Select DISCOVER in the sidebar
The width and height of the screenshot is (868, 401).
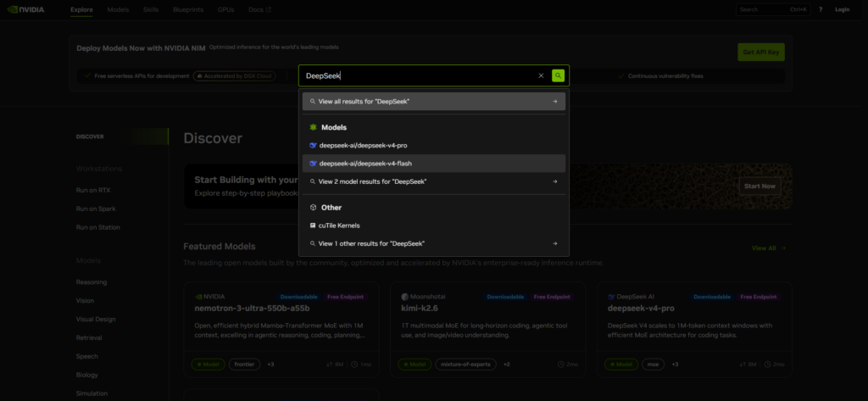pos(90,136)
